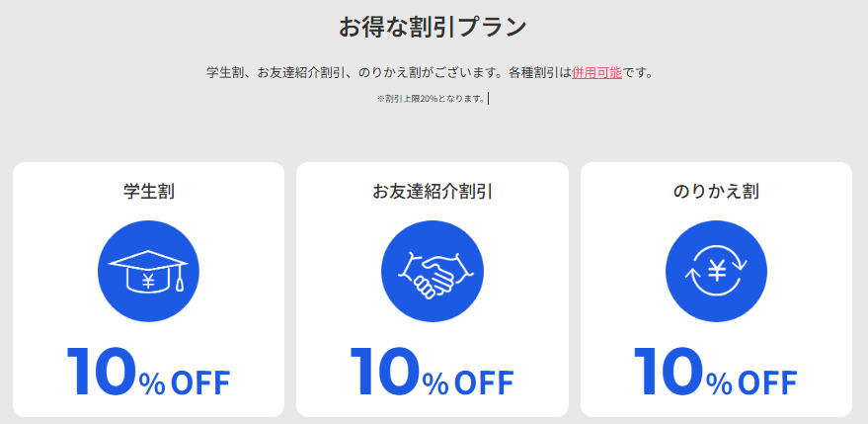
Task: Click the large 10 in のりかえ割 card
Action: [669, 372]
